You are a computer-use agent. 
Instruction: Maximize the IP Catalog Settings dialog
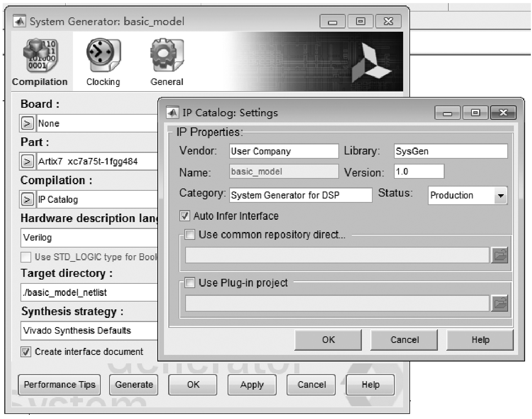click(x=475, y=113)
